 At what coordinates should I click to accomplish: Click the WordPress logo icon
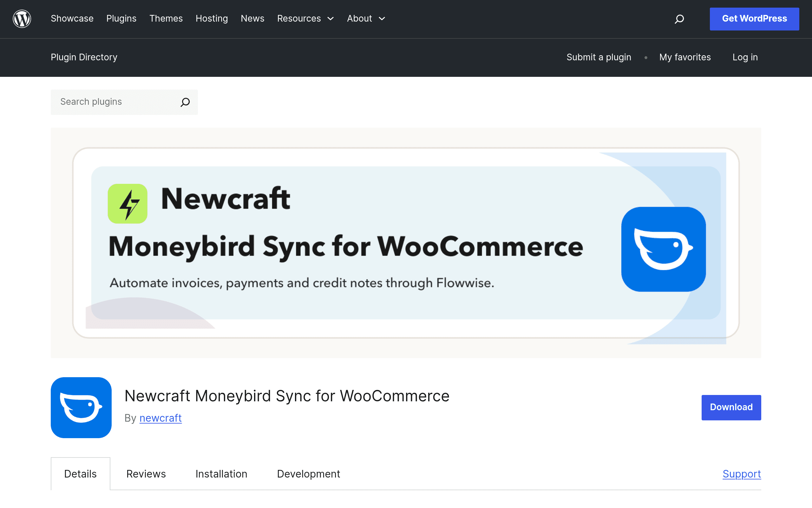coord(22,19)
